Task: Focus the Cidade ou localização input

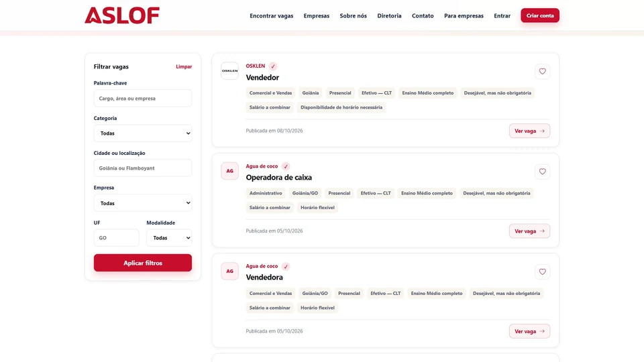Action: tap(142, 168)
